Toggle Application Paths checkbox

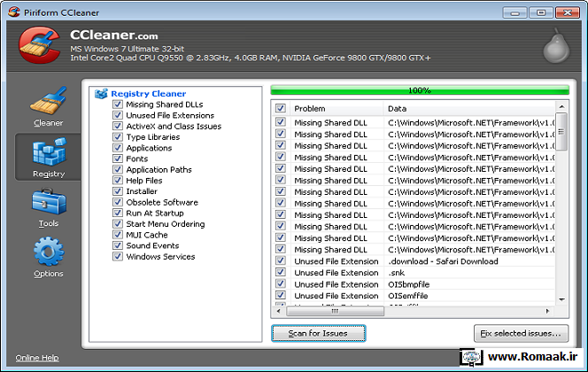tap(118, 169)
